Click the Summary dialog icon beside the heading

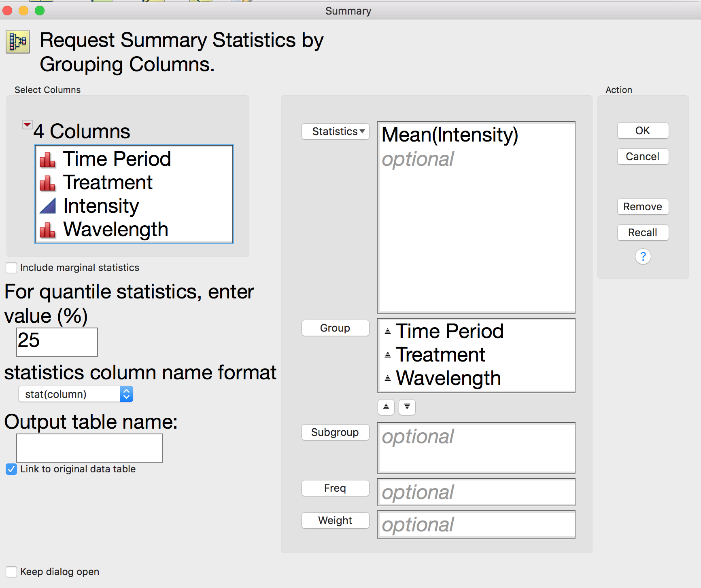(18, 42)
